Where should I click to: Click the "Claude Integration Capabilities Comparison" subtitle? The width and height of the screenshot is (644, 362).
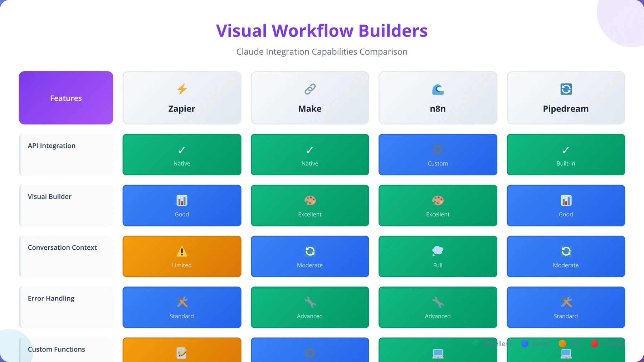click(322, 52)
